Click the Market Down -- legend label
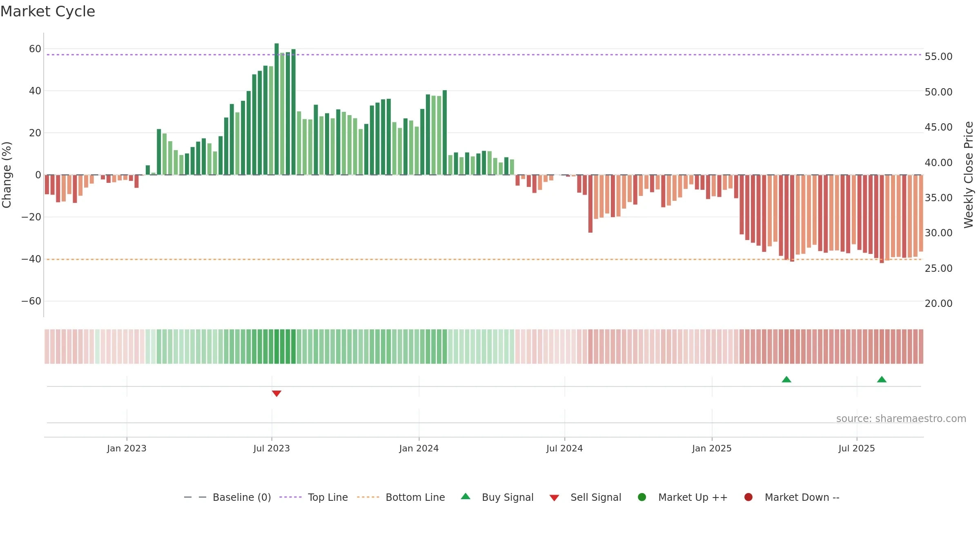Viewport: 980px width, 551px height. click(x=802, y=498)
